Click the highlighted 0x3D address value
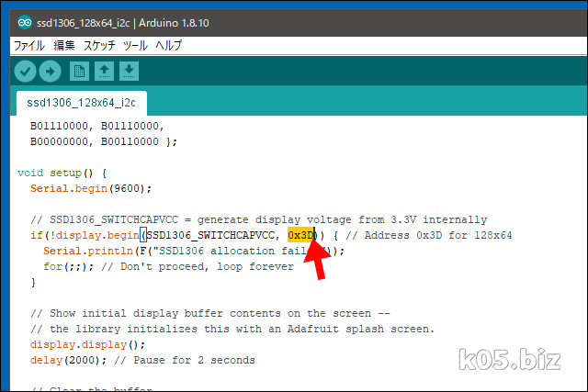588x392 pixels. coord(300,235)
